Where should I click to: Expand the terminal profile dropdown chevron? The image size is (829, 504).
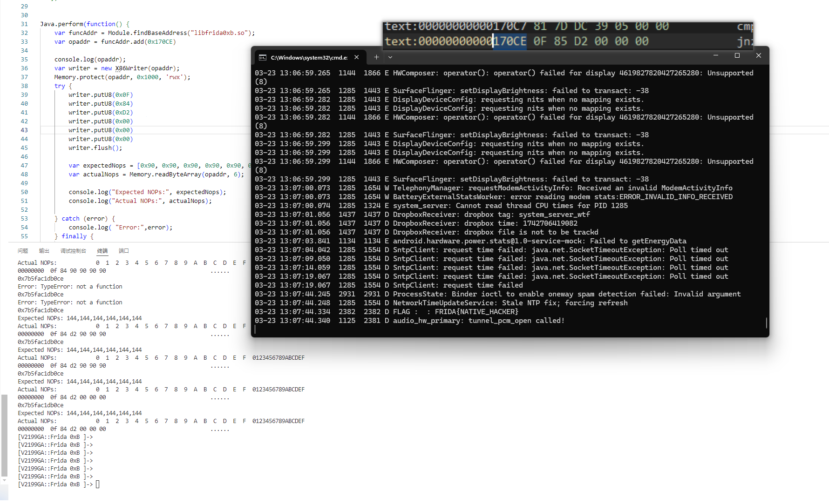point(390,57)
